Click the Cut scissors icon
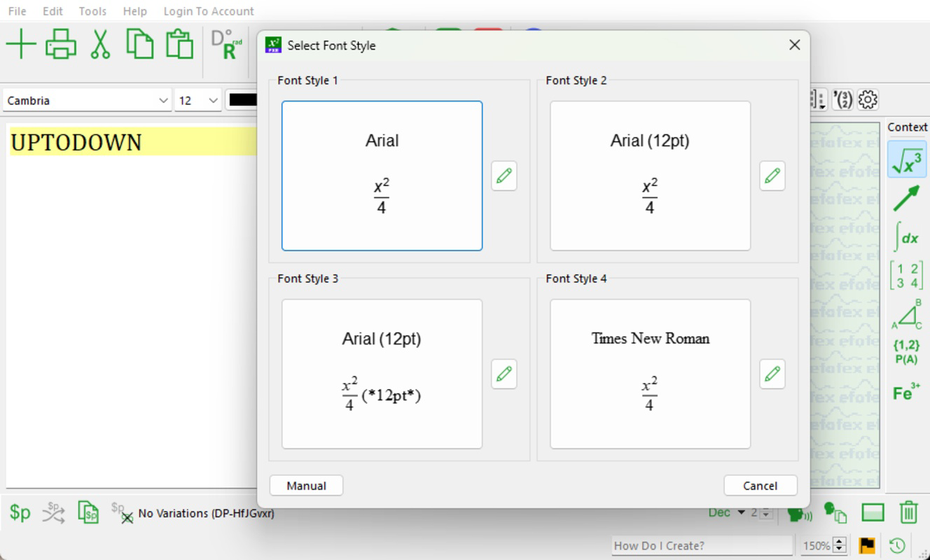The width and height of the screenshot is (930, 560). (x=100, y=44)
